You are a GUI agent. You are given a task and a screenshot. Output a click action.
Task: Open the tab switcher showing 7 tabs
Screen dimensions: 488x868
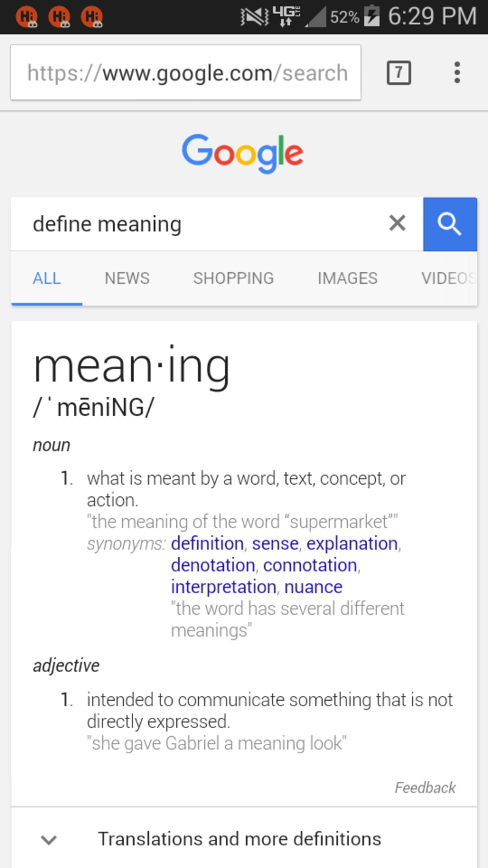399,72
